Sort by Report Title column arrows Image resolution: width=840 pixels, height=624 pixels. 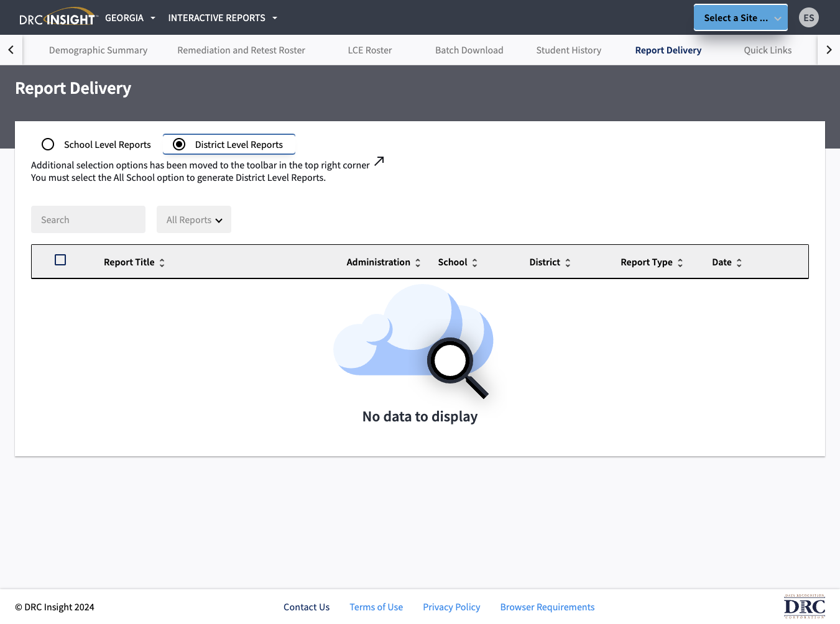[162, 263]
